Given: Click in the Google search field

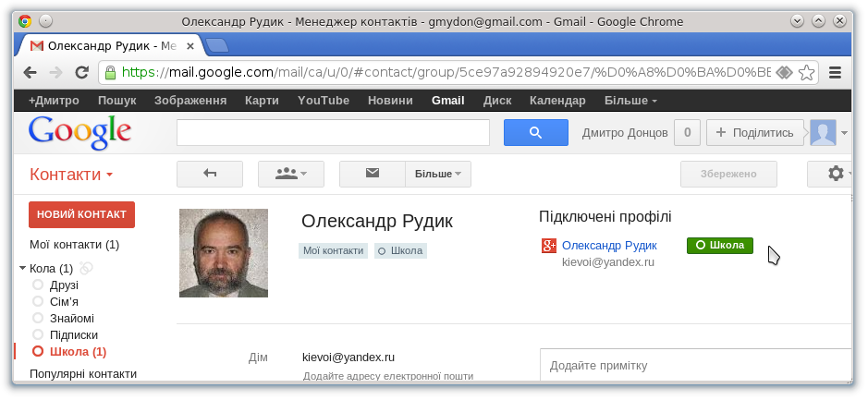Looking at the screenshot, I should point(334,133).
